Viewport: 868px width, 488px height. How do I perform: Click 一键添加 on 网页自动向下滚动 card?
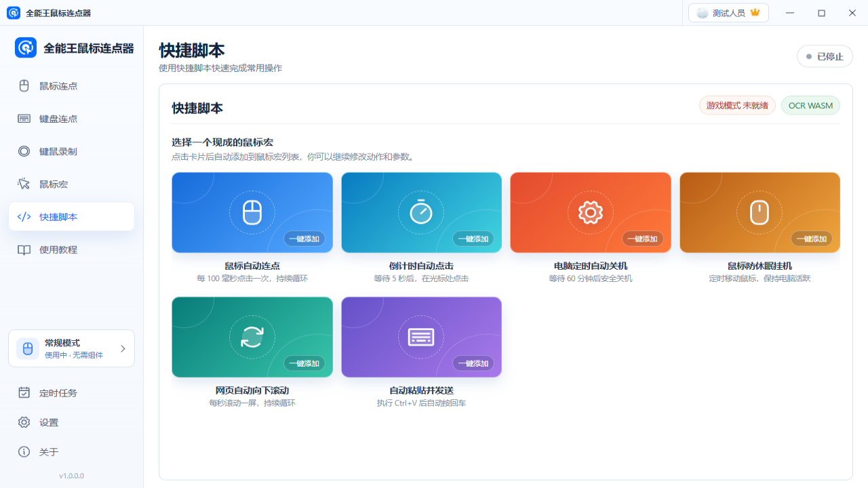pos(304,363)
